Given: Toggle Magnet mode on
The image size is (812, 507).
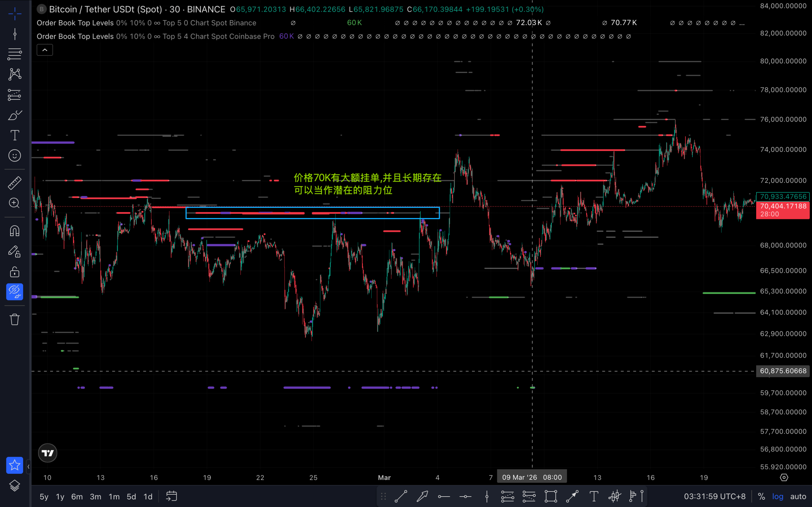Looking at the screenshot, I should tap(15, 231).
